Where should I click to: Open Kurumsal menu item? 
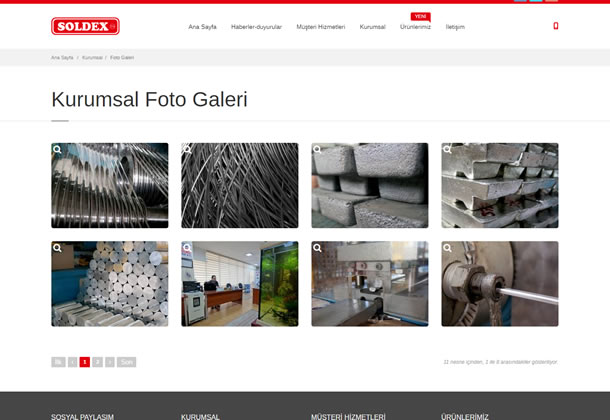tap(372, 27)
